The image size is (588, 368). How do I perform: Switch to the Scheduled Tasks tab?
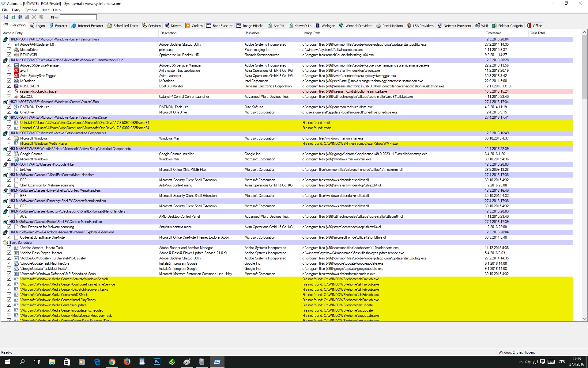(x=123, y=26)
